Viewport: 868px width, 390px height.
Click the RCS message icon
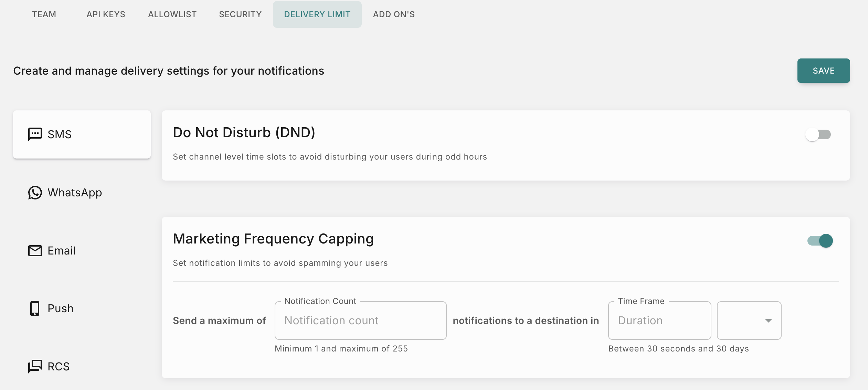pyautogui.click(x=35, y=366)
